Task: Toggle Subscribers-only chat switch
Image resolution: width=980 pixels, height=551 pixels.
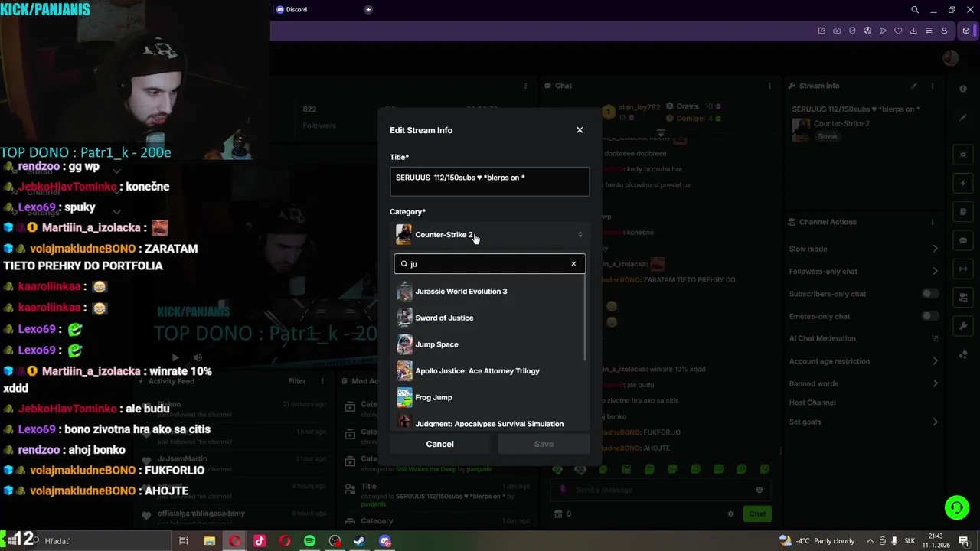Action: tap(930, 294)
